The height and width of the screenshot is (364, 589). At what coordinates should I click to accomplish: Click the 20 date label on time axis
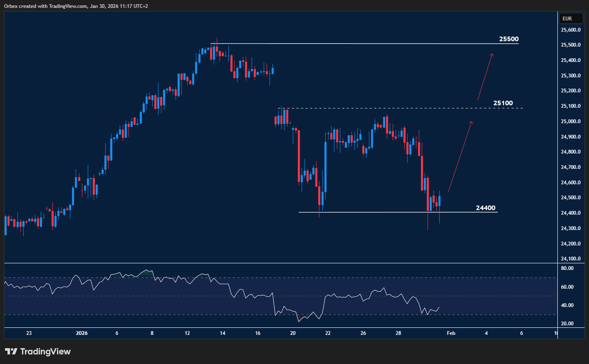coord(293,333)
